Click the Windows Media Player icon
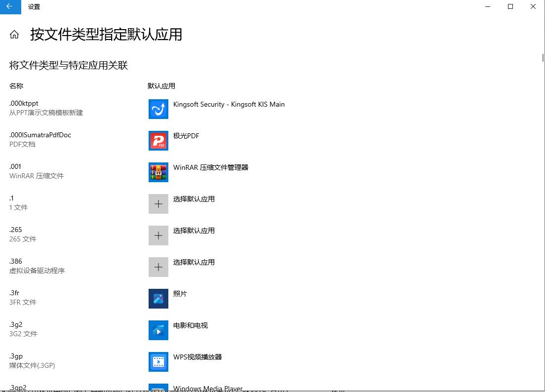Screen dimensions: 545x392 pyautogui.click(x=158, y=388)
